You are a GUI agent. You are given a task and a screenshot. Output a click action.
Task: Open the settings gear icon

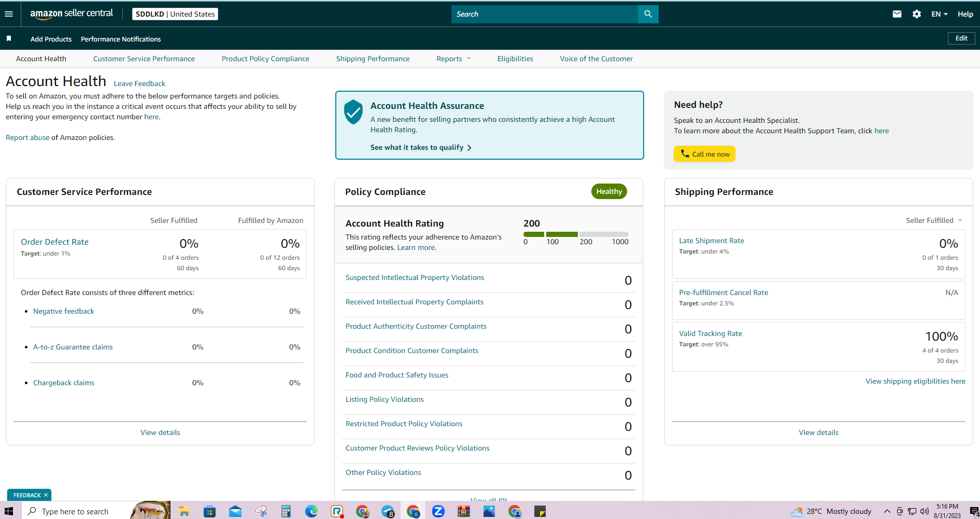click(x=917, y=14)
